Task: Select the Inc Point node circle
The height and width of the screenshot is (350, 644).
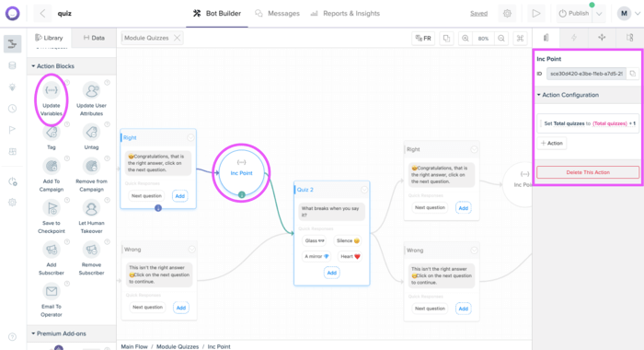Action: pos(241,173)
